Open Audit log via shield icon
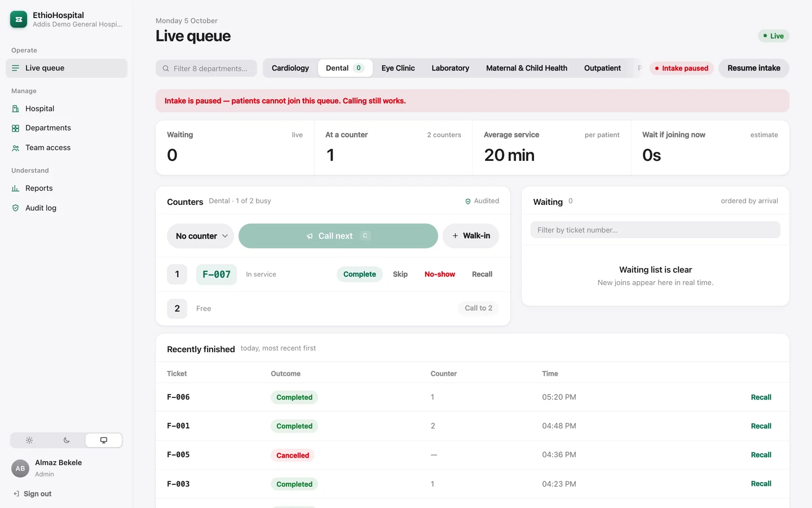Viewport: 812px width, 508px height. coord(16,208)
